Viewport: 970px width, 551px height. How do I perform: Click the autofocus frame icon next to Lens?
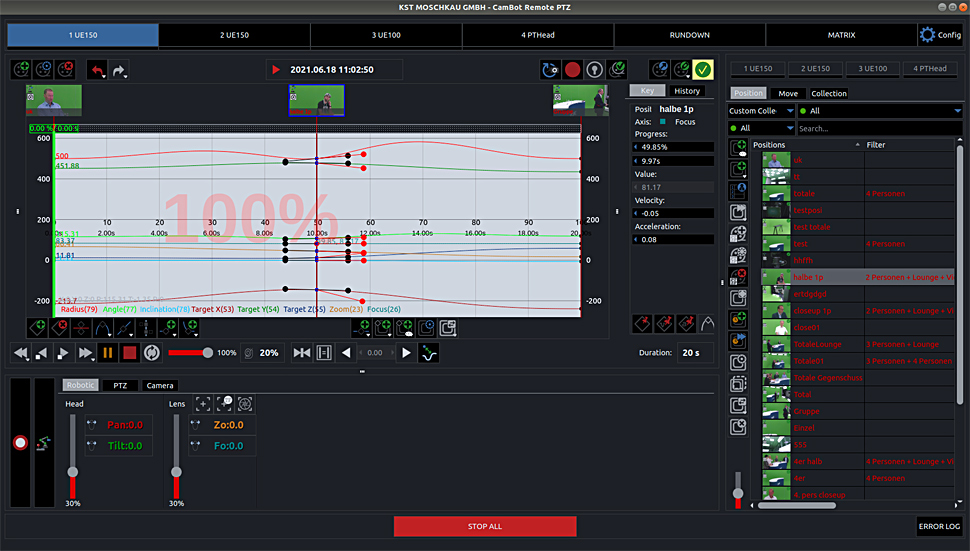coord(203,404)
